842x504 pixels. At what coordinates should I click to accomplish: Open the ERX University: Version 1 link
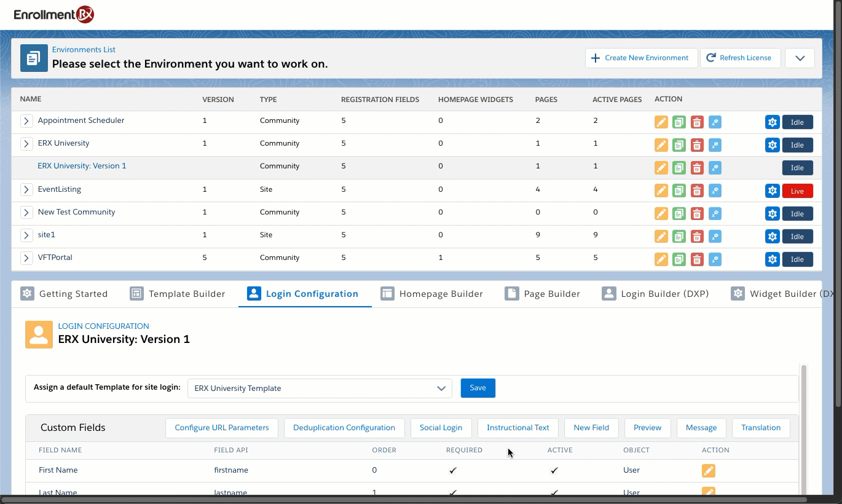coord(82,166)
